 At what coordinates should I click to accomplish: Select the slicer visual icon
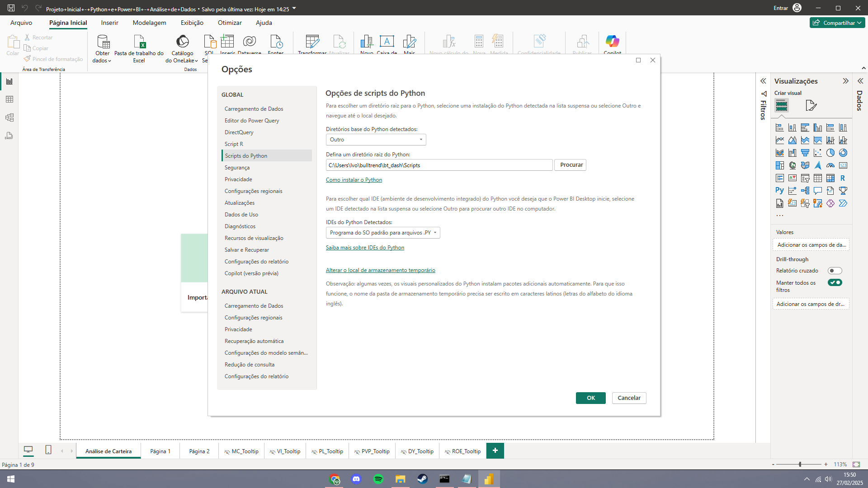tap(805, 178)
